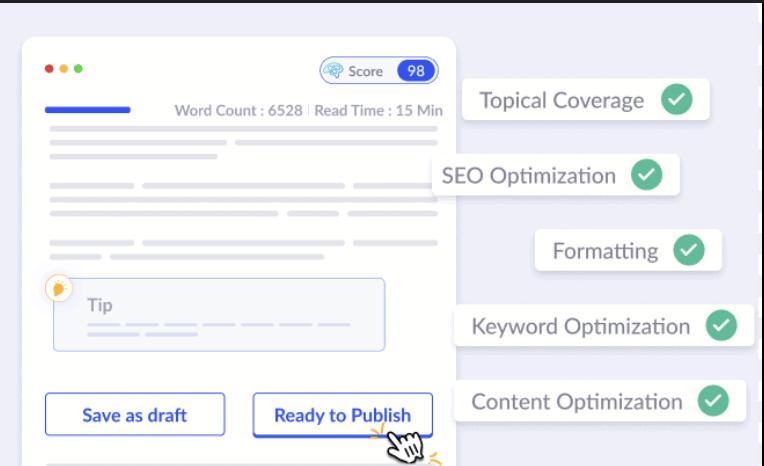Click inside the Tip box
764x466 pixels.
(219, 314)
